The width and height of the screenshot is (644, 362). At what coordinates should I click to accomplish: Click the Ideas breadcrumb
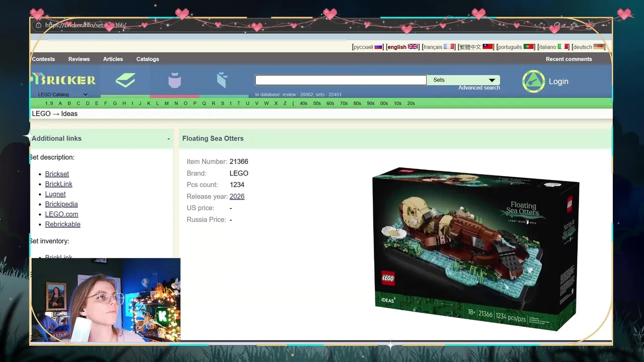tap(69, 114)
